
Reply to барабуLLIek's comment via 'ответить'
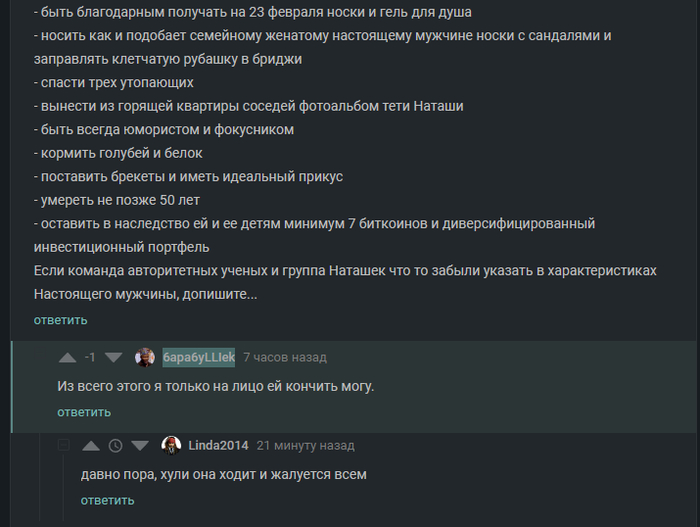(84, 412)
